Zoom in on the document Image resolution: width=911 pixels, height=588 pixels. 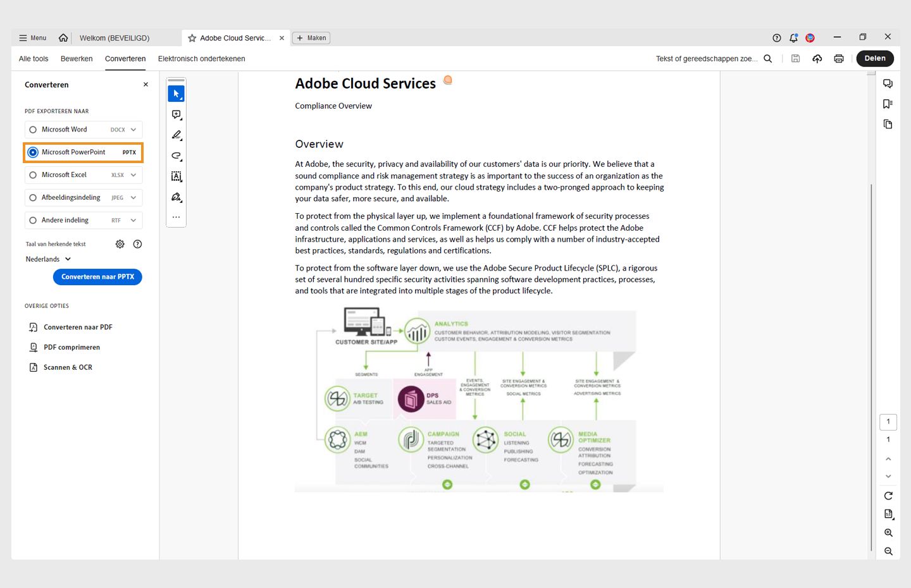pos(888,532)
